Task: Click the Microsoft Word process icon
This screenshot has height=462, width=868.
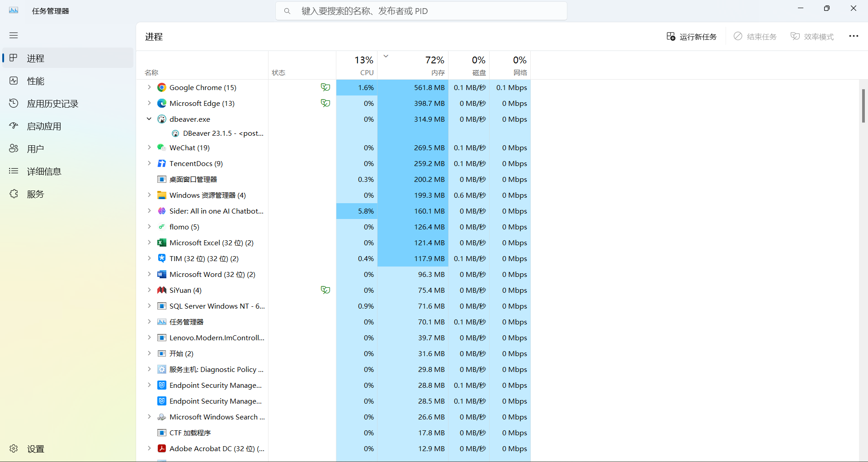Action: pyautogui.click(x=162, y=274)
